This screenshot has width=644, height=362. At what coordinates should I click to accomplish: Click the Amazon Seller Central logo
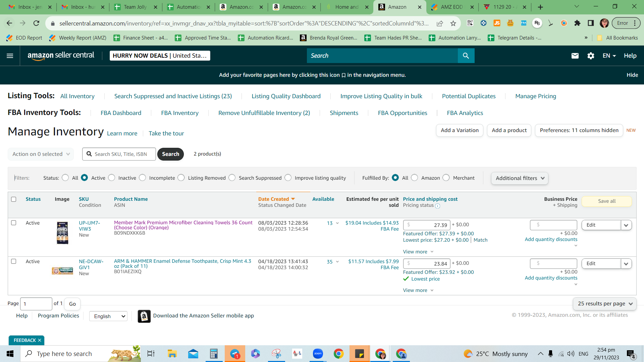[61, 56]
